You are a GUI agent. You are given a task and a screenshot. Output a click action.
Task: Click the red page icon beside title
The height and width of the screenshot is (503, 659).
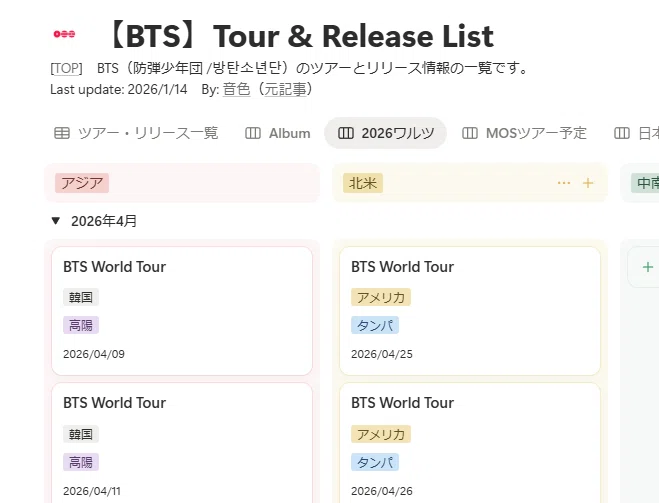[64, 34]
